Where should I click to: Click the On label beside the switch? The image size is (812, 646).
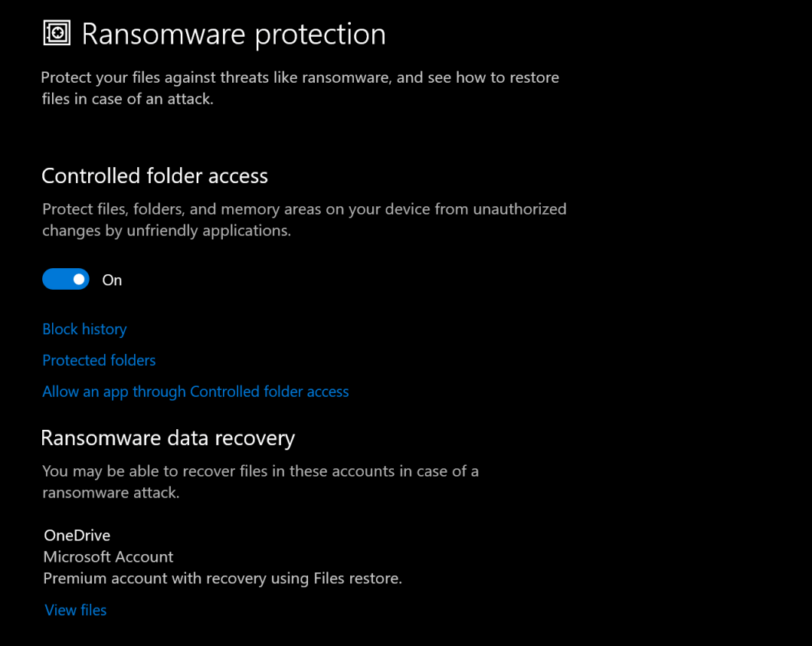coord(112,279)
